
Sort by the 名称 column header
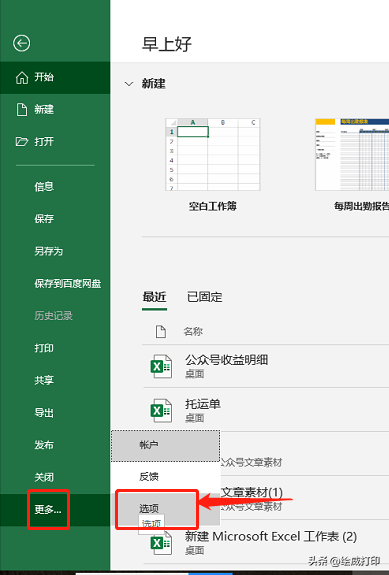click(x=193, y=332)
